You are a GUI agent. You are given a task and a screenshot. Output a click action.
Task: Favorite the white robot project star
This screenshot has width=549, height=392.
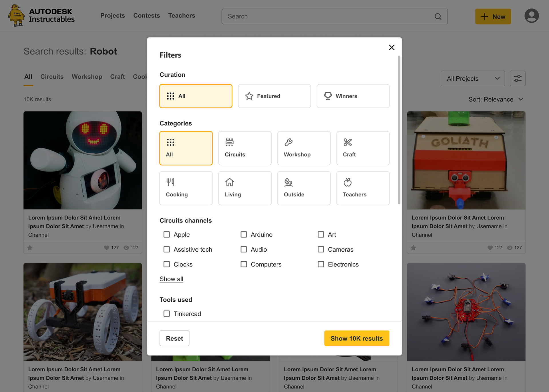(30, 248)
